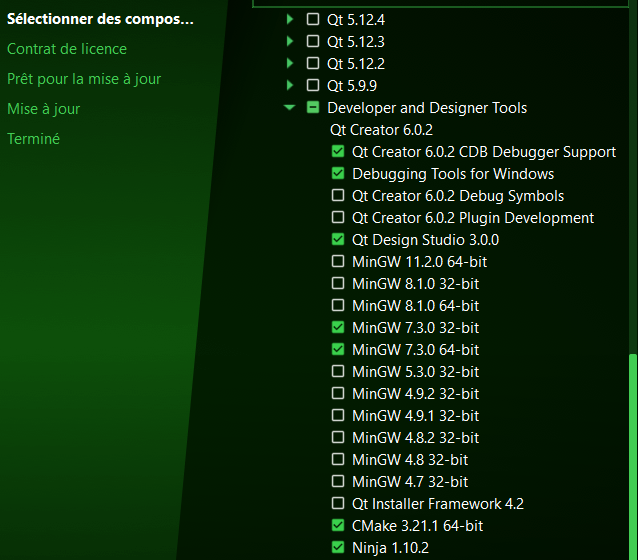Click Mise à jour step in sidebar

pos(44,109)
